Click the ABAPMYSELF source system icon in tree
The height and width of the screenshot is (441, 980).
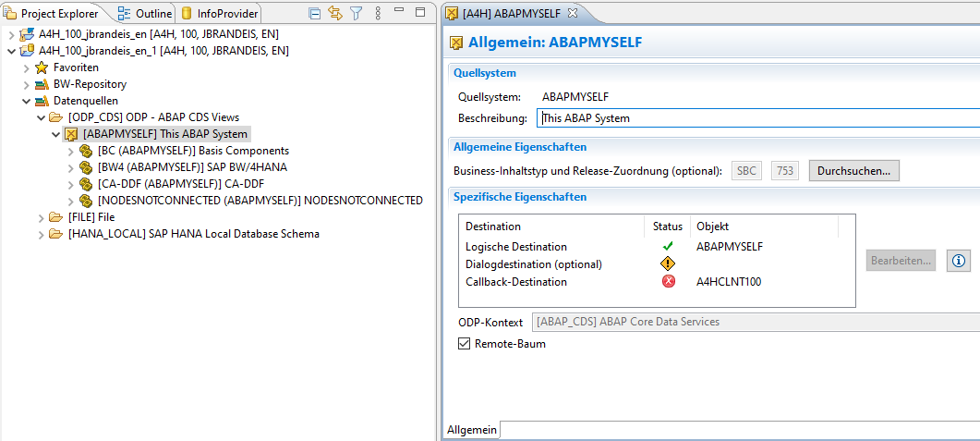coord(71,134)
